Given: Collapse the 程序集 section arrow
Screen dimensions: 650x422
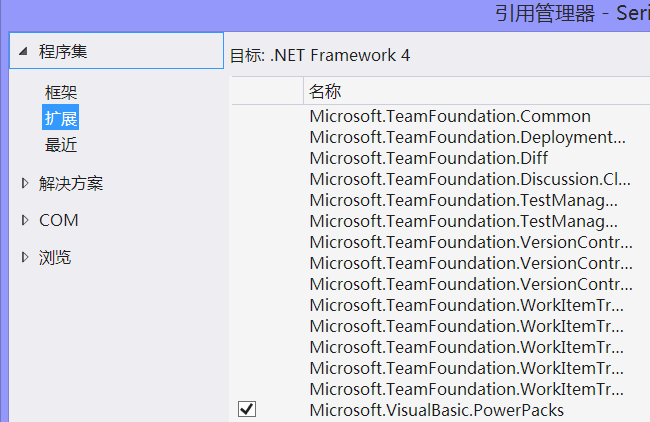Looking at the screenshot, I should point(23,51).
